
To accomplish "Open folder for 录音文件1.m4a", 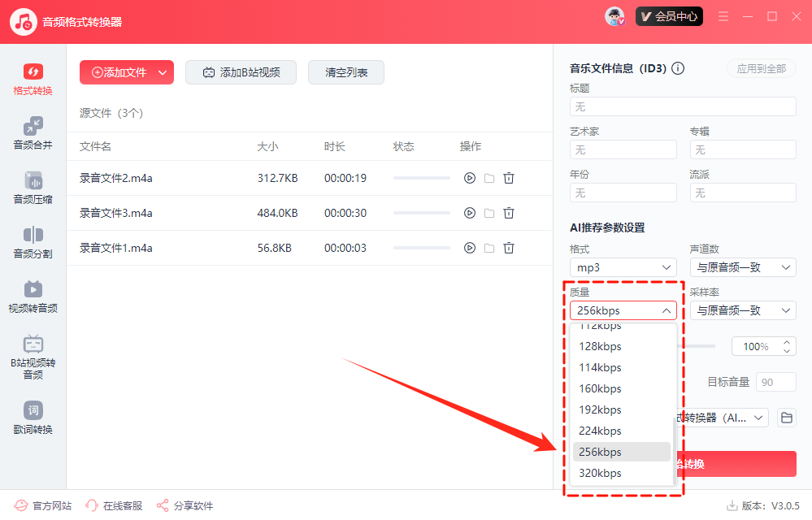I will (x=489, y=248).
